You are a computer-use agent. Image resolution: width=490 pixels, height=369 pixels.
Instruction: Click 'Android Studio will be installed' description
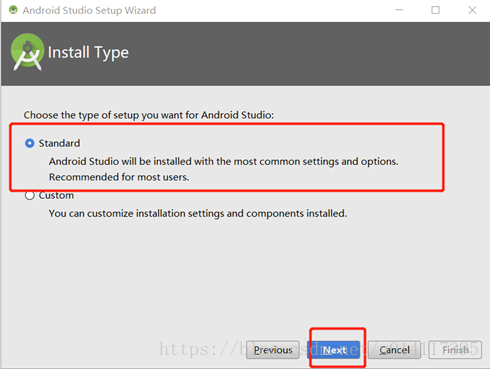coord(224,162)
